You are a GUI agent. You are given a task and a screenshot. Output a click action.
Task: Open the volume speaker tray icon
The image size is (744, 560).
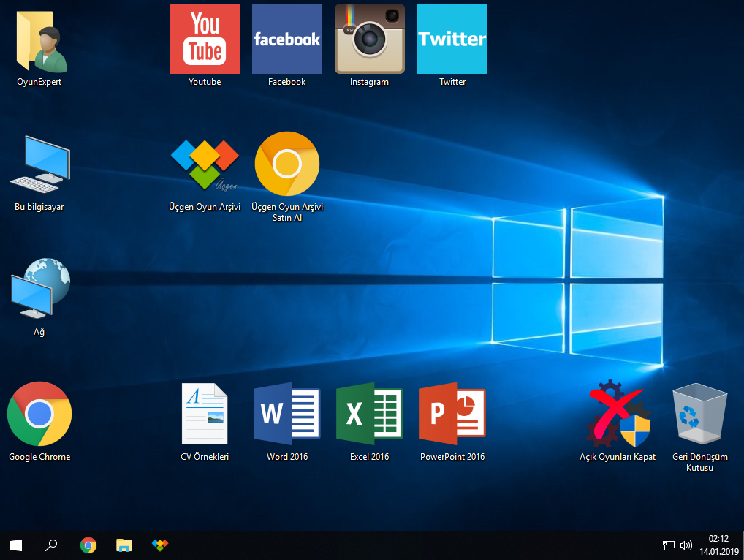point(686,546)
